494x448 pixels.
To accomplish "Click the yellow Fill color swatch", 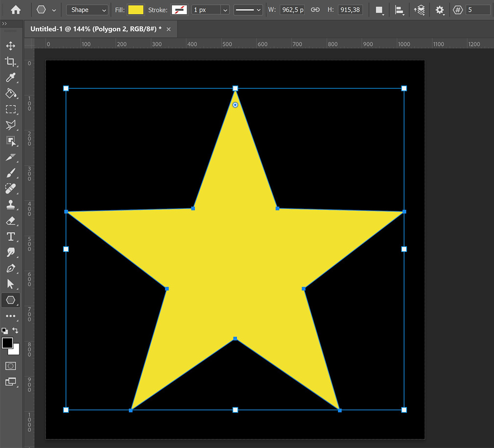I will (136, 9).
